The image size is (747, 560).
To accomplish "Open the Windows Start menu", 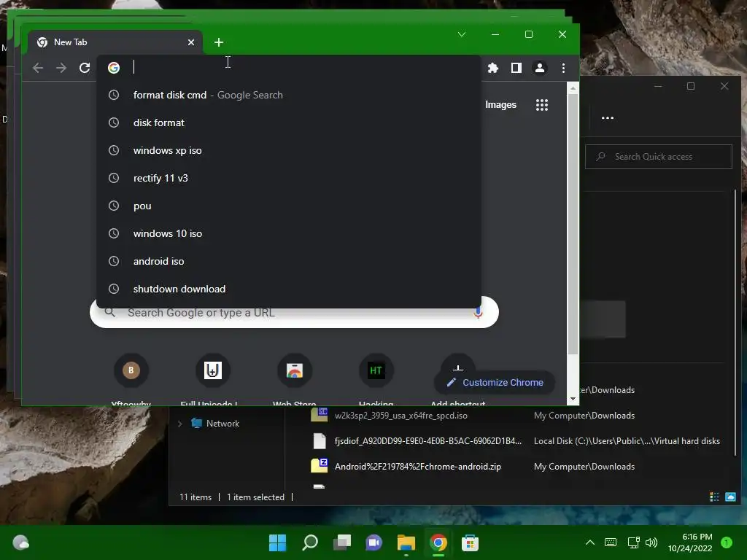I will [277, 542].
